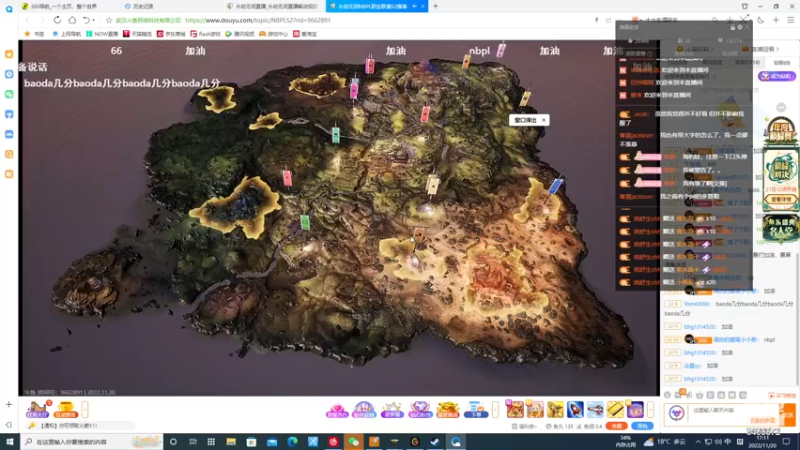
Task: Close the 窗口弹出 tooltip on map
Action: coord(543,120)
